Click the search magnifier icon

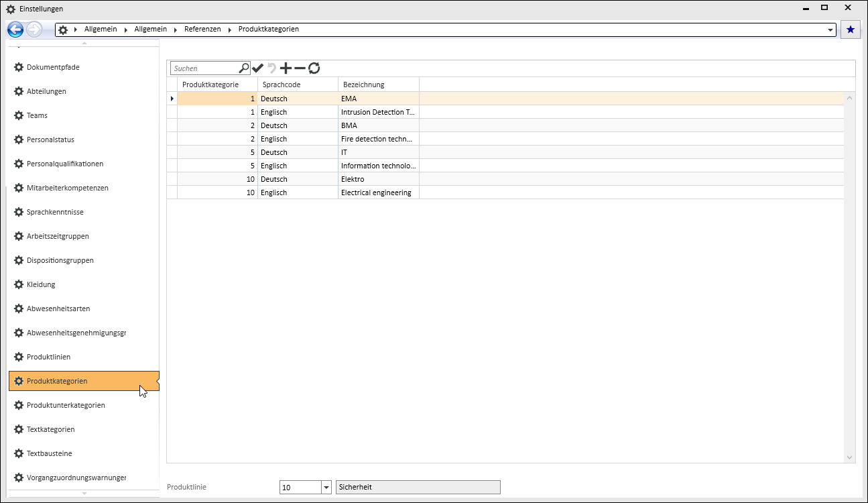tap(244, 68)
